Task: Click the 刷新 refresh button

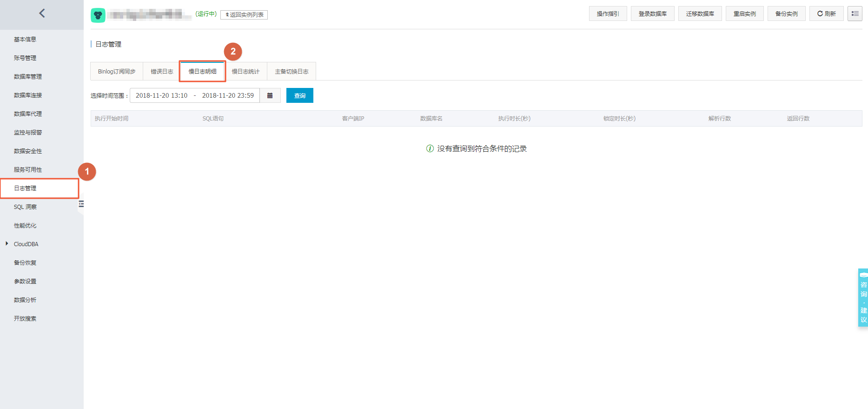Action: (826, 13)
